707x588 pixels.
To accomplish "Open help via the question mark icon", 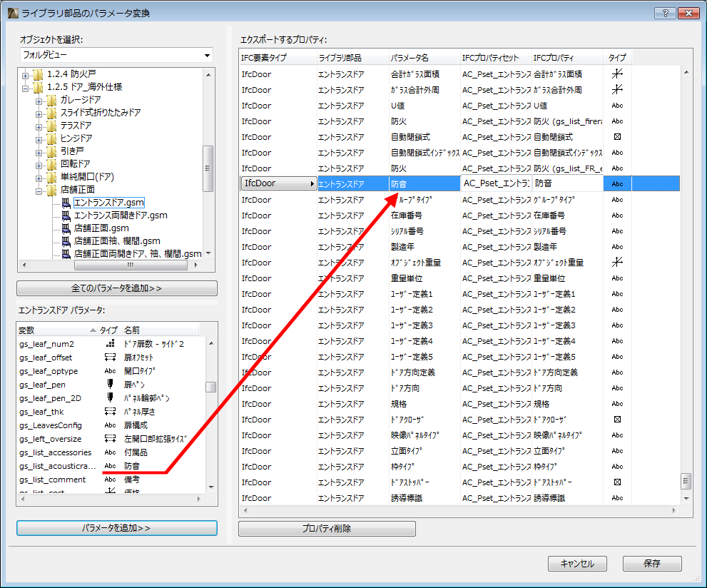I will coord(664,12).
